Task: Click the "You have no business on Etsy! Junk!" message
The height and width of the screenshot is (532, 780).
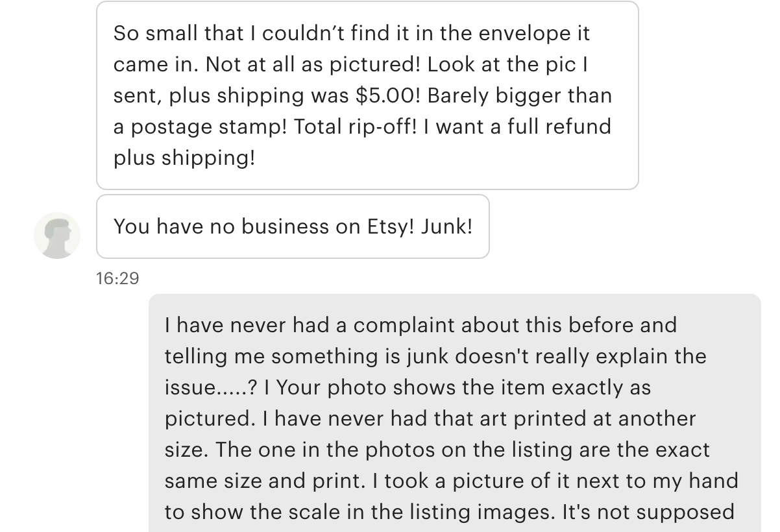Action: 293,226
